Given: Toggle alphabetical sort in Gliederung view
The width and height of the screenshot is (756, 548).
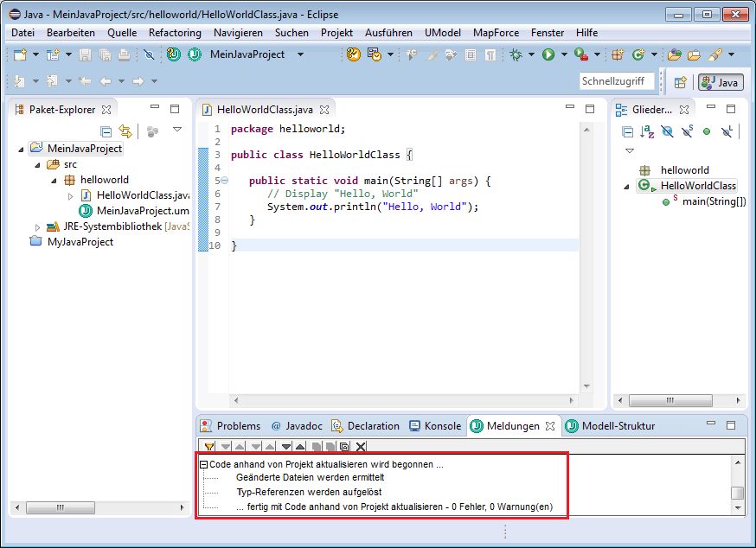Looking at the screenshot, I should 647,131.
